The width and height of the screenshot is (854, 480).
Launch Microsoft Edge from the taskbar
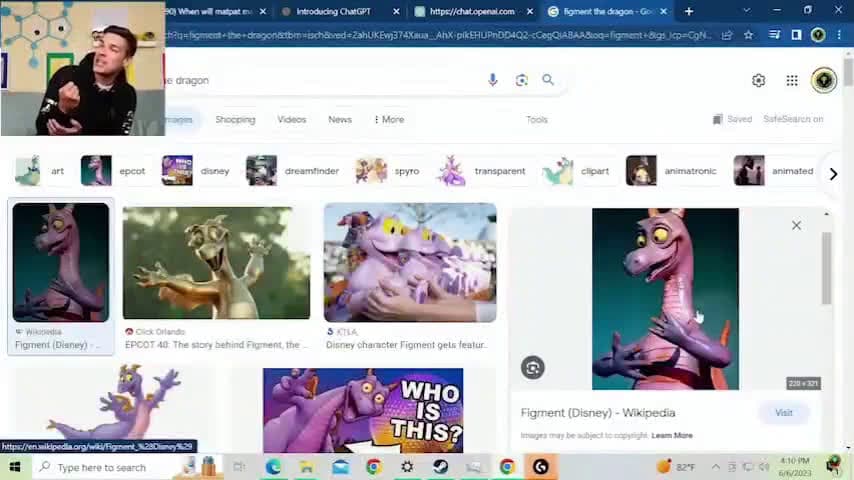(273, 467)
